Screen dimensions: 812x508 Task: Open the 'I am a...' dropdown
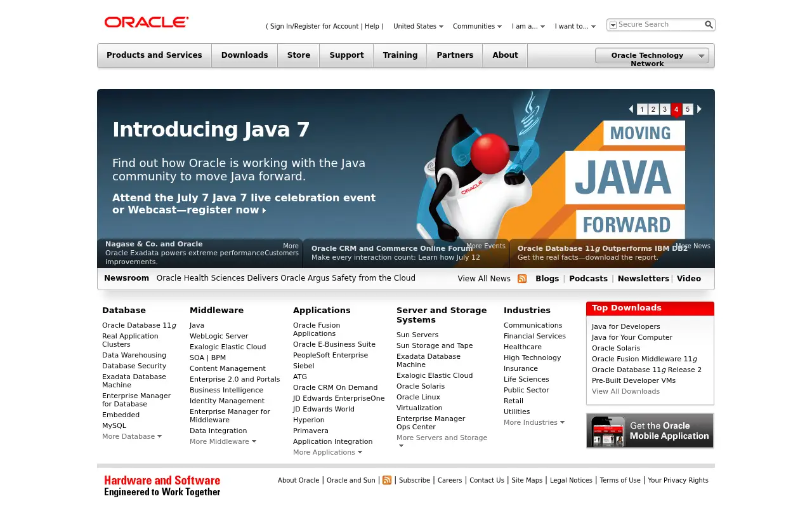click(528, 26)
